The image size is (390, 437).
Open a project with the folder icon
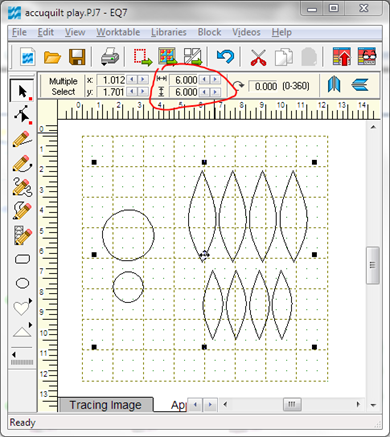pyautogui.click(x=52, y=57)
